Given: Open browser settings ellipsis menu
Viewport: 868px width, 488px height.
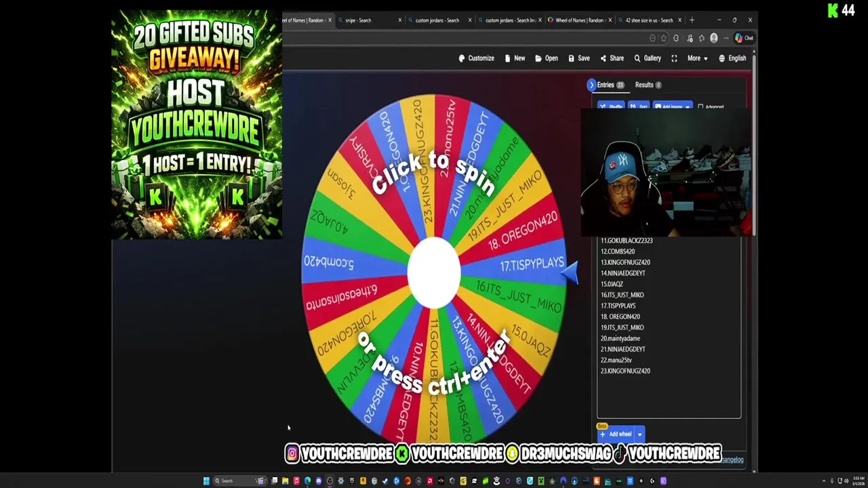Looking at the screenshot, I should pos(726,39).
